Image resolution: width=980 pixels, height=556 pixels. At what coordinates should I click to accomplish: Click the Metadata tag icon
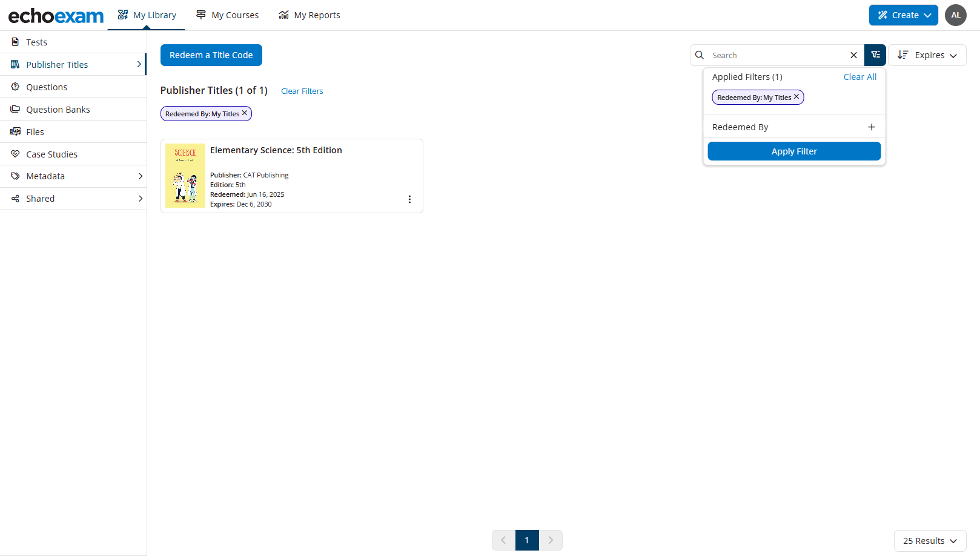pyautogui.click(x=15, y=176)
